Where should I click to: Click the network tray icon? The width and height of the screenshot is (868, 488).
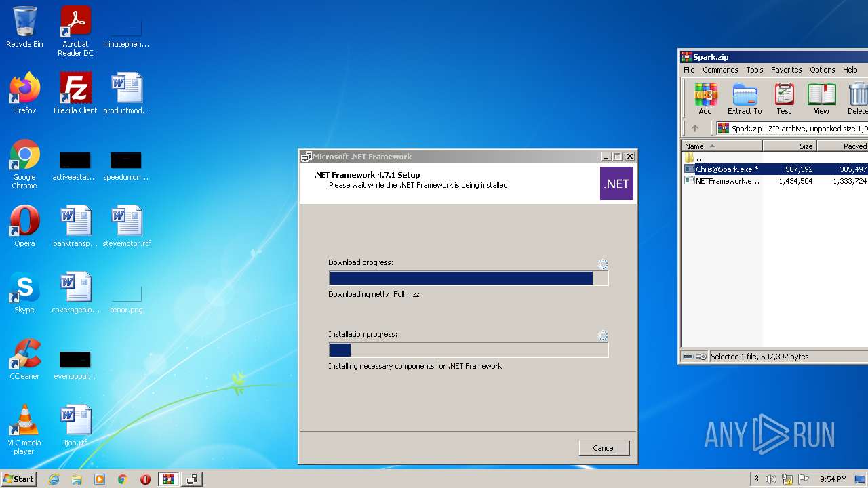pos(787,479)
